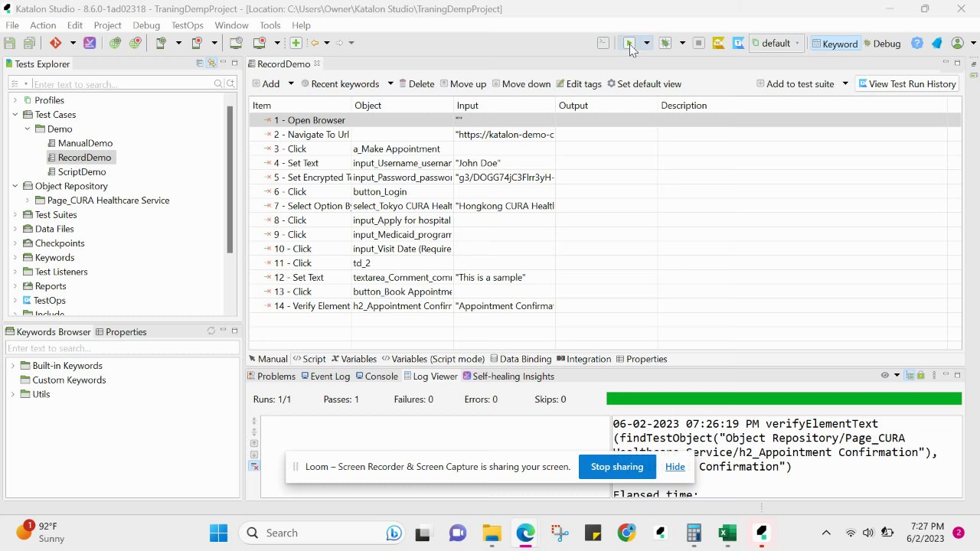Click the user account avatar icon
Screen dimensions: 980x551
pos(957,44)
